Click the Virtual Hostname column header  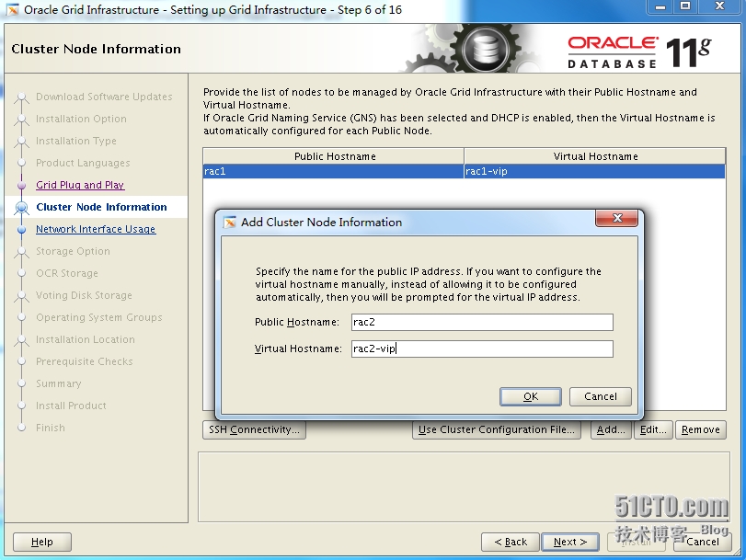pos(595,156)
